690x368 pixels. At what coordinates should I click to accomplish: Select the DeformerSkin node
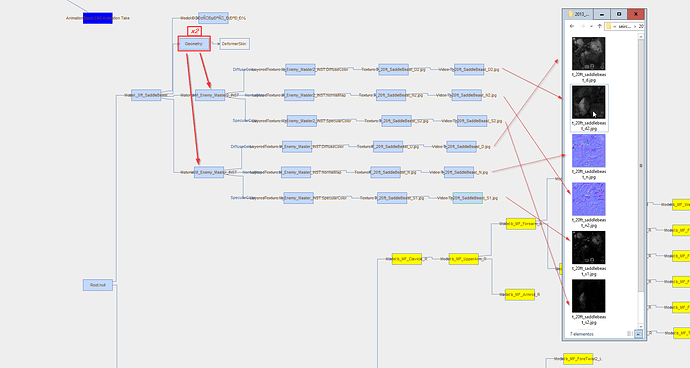[235, 44]
